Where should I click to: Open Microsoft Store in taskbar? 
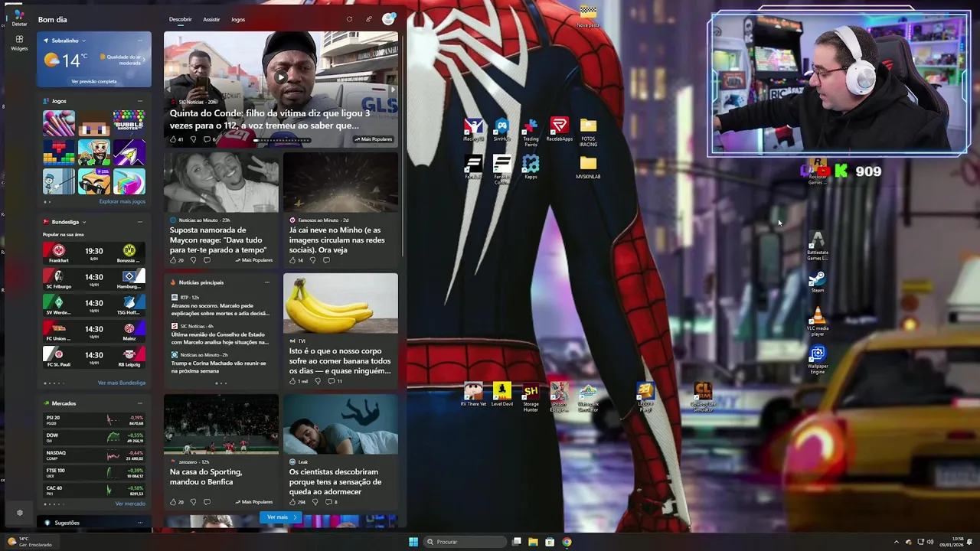point(550,542)
